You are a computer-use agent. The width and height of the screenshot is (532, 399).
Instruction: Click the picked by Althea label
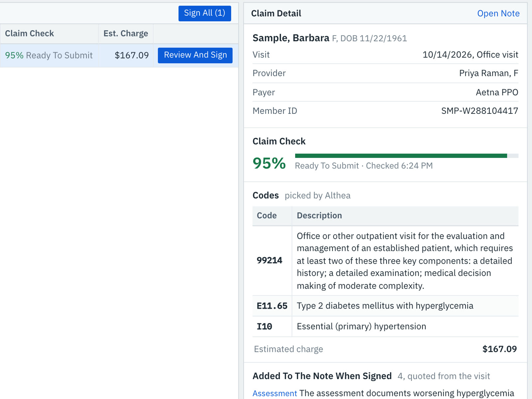pyautogui.click(x=318, y=196)
